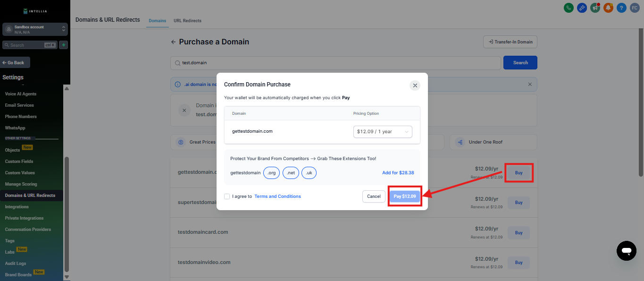The height and width of the screenshot is (281, 644).
Task: Open the Terms and Conditions link
Action: [277, 196]
